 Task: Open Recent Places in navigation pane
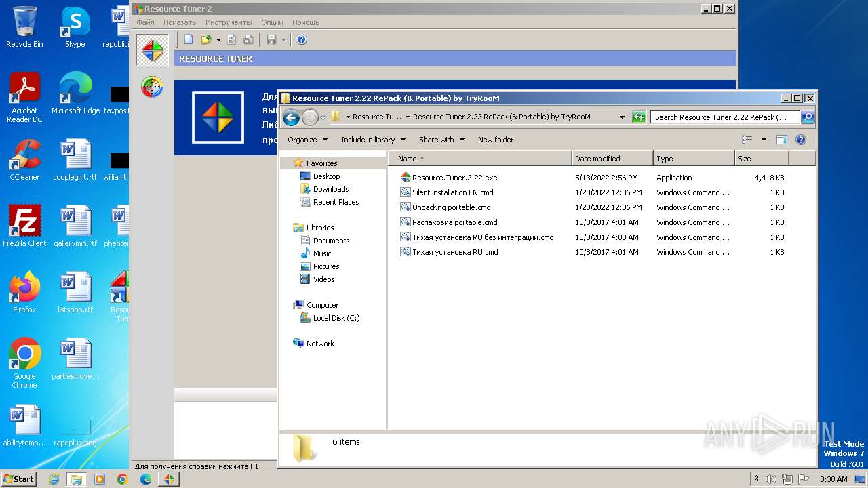click(336, 202)
